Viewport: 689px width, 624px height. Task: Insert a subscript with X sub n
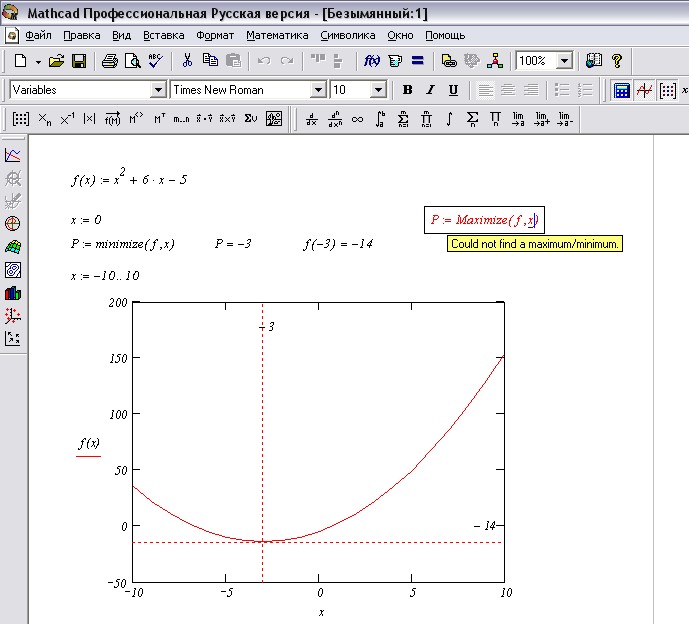pos(44,119)
